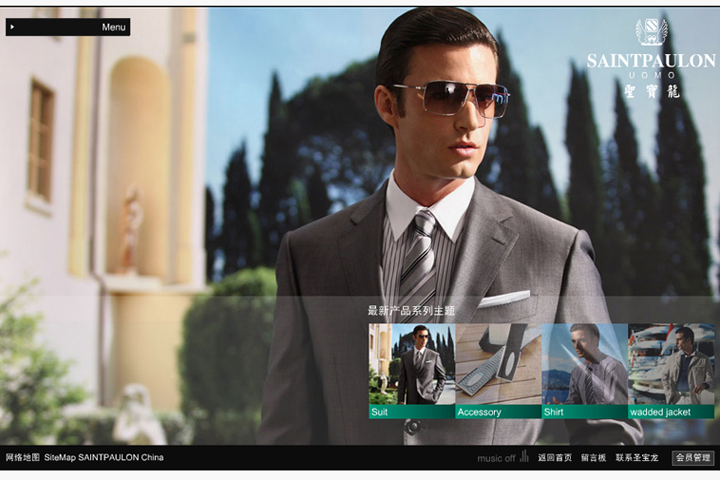The width and height of the screenshot is (720, 480).
Task: Toggle the music off text
Action: (496, 458)
